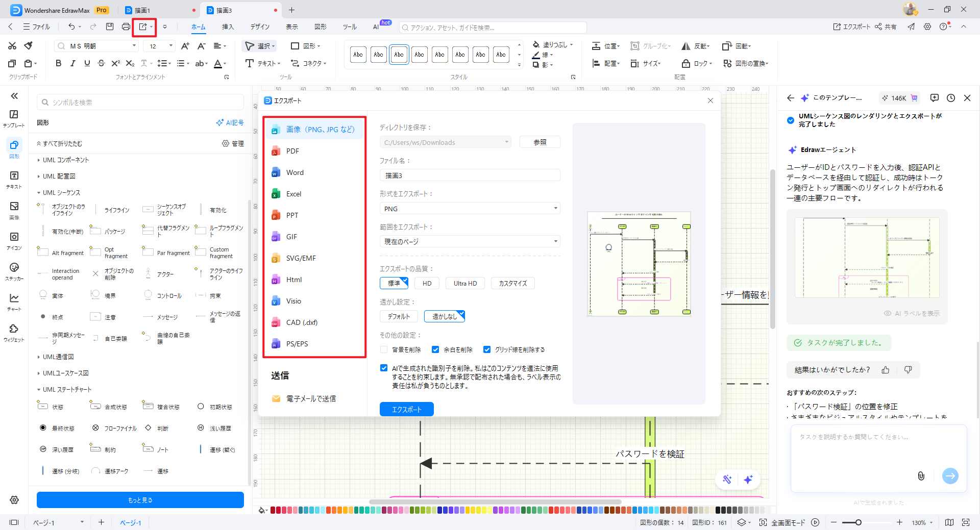The width and height of the screenshot is (980, 530).
Task: Uncheck グリッド線を削除する option
Action: tap(487, 349)
